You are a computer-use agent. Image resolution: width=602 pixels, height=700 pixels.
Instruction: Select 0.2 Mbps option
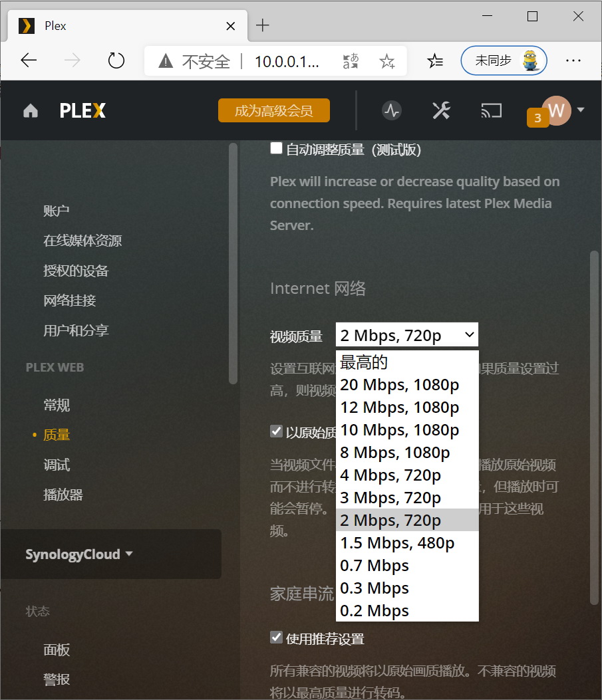(407, 611)
